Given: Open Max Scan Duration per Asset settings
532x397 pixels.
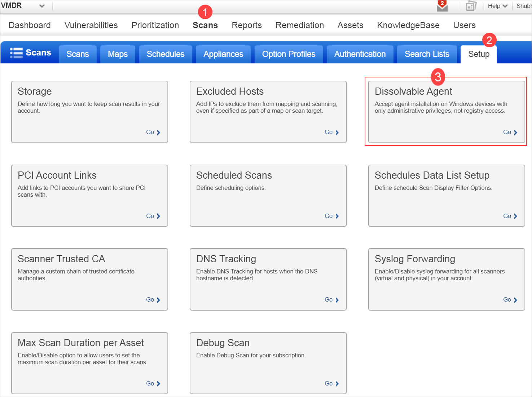Looking at the screenshot, I should (150, 383).
